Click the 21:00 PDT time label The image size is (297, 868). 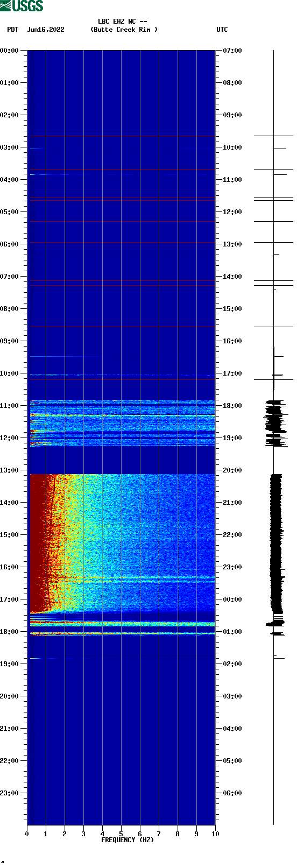click(10, 729)
